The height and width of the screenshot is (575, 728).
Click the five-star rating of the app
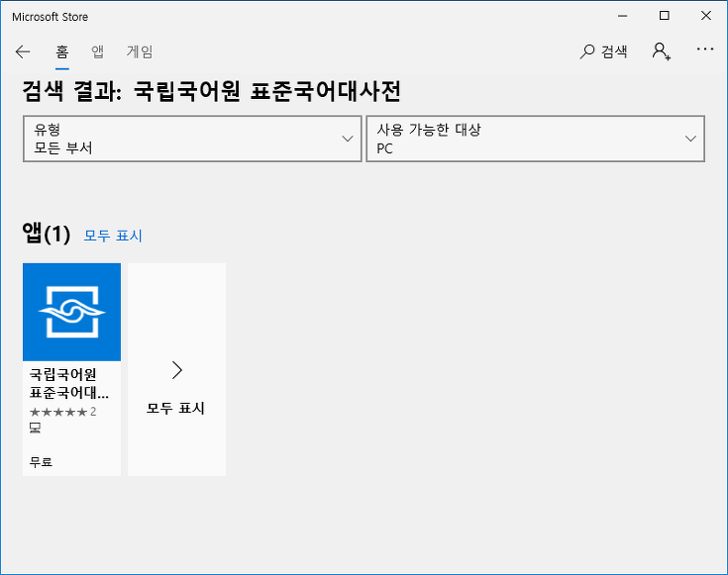coord(58,412)
